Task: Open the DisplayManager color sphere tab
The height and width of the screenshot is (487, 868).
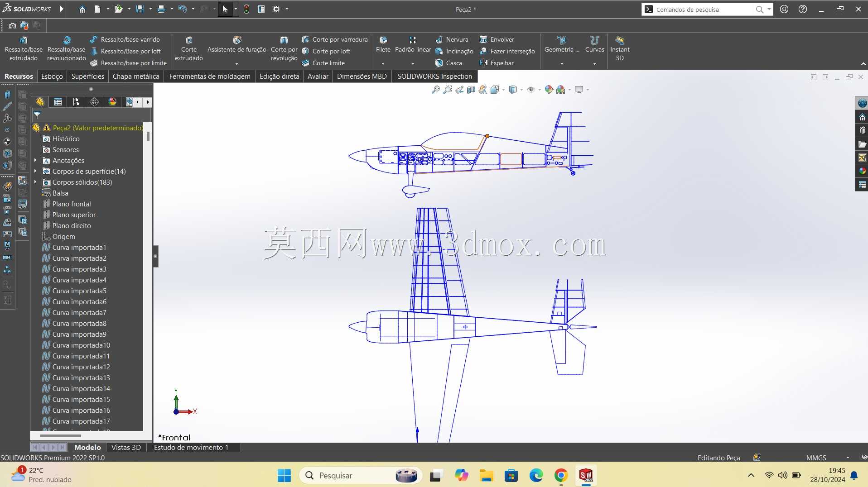Action: point(112,102)
